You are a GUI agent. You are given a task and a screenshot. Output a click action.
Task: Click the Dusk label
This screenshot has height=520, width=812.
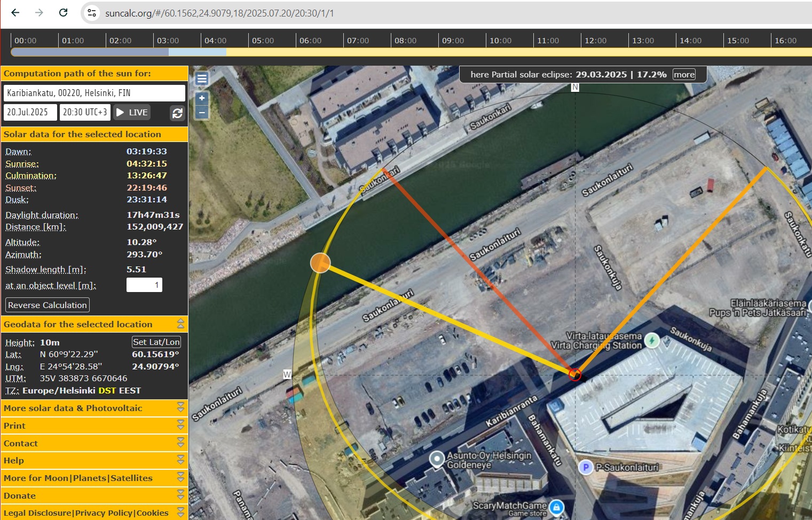(x=17, y=200)
